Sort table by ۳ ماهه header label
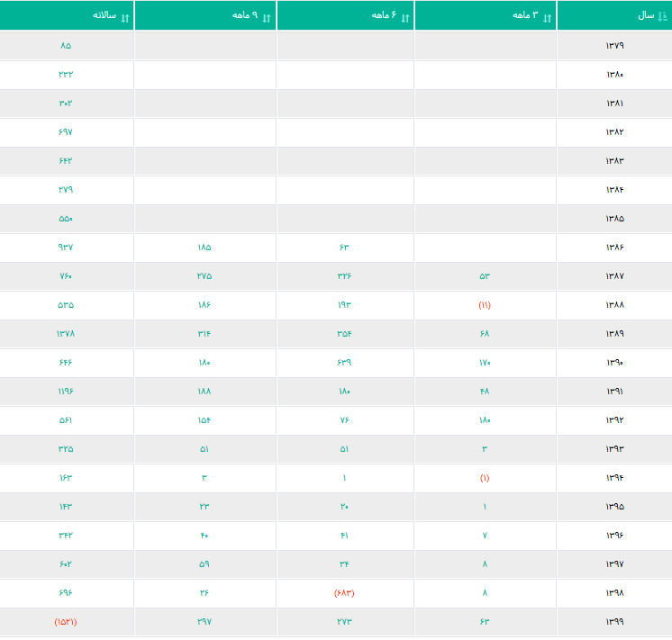 525,15
